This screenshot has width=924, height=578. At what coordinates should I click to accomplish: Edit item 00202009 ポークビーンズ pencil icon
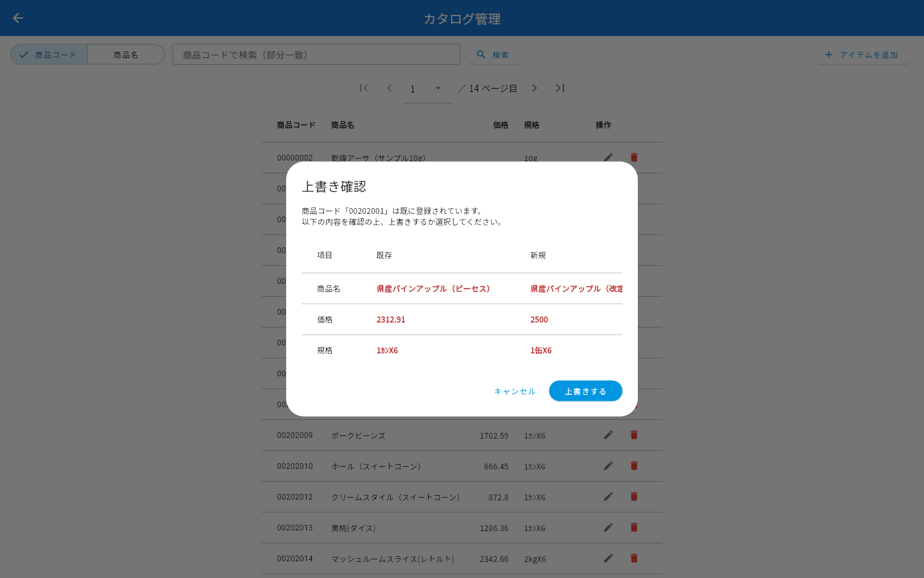608,435
